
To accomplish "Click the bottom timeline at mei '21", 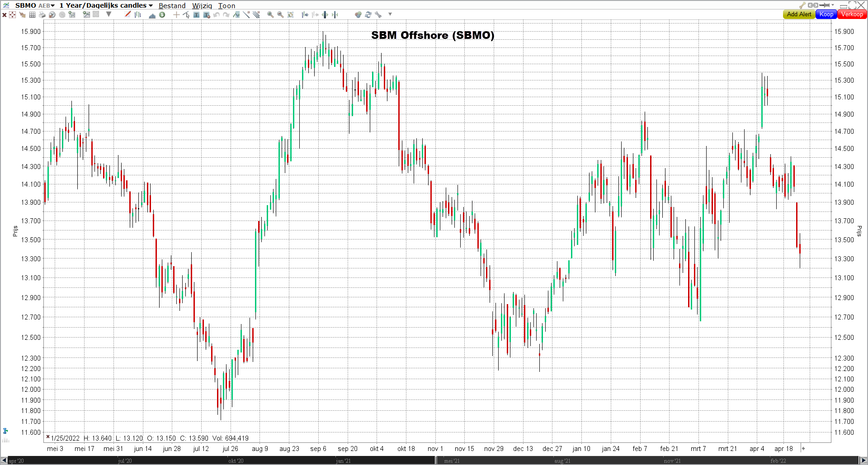I will coord(452,461).
